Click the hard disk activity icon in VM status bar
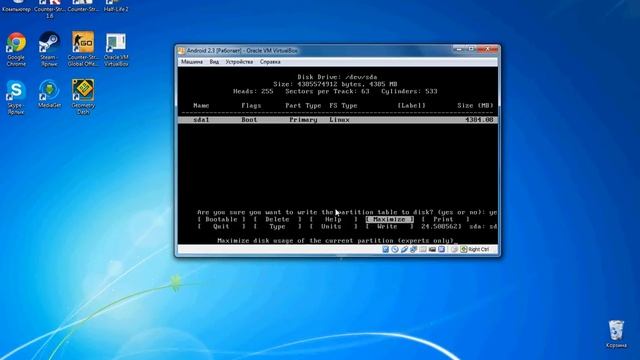The width and height of the screenshot is (640, 360). [x=386, y=249]
